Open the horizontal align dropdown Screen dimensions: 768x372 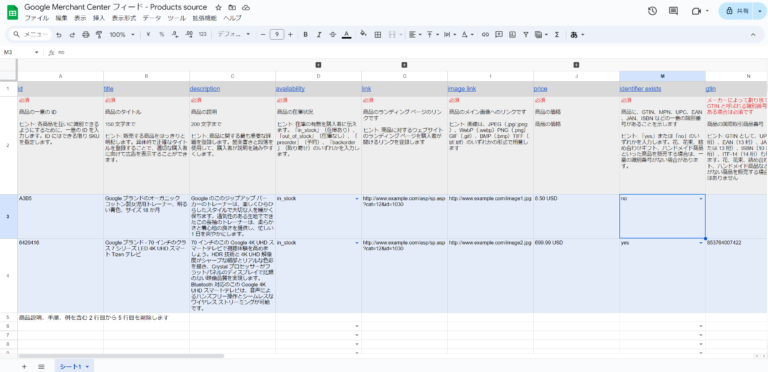tap(415, 35)
